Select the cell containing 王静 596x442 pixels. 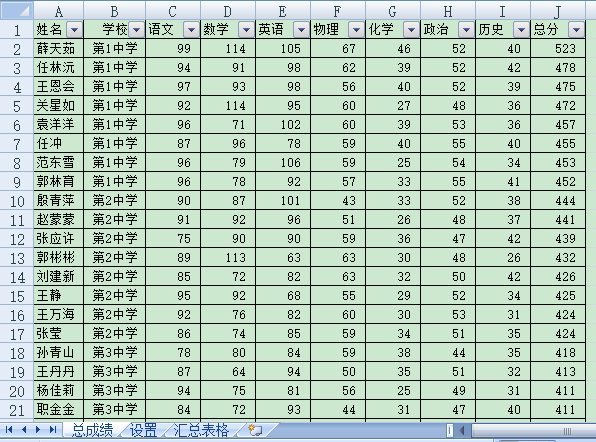[x=59, y=295]
